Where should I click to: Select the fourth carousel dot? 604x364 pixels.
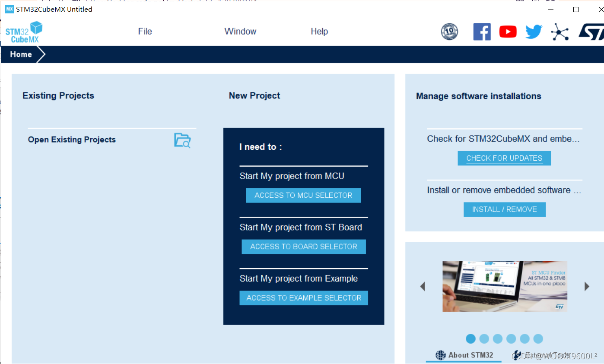(511, 339)
